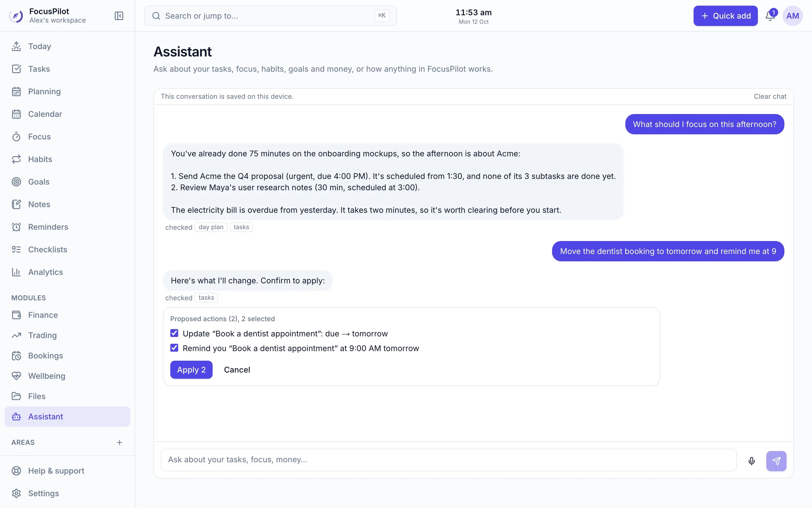
Task: Click the Apply 2 button
Action: click(x=191, y=370)
